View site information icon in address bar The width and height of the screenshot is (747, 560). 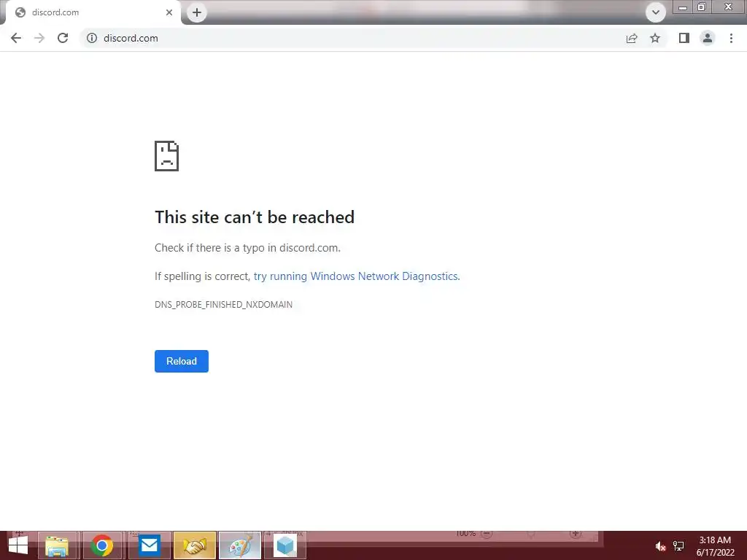(x=92, y=38)
